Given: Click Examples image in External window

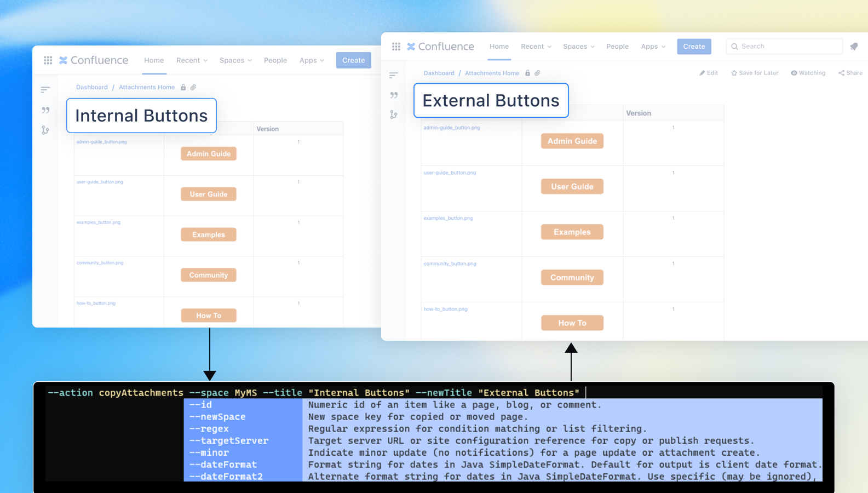Looking at the screenshot, I should (572, 232).
